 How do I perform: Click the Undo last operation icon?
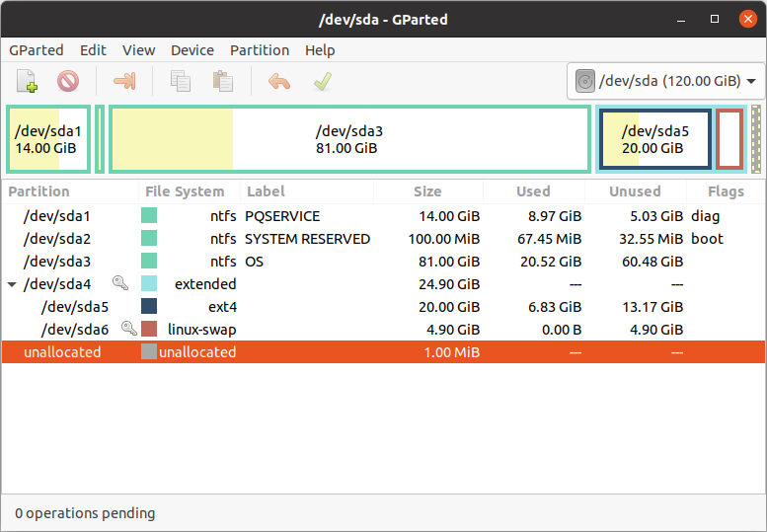[x=279, y=81]
